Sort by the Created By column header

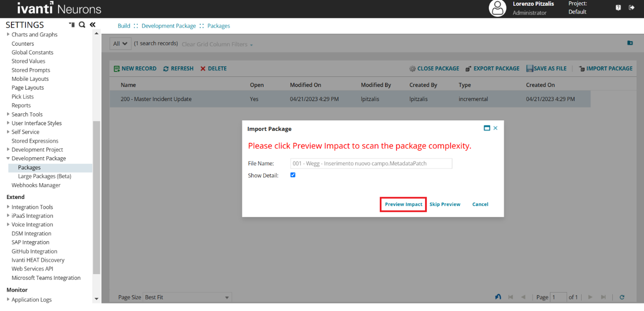click(423, 85)
